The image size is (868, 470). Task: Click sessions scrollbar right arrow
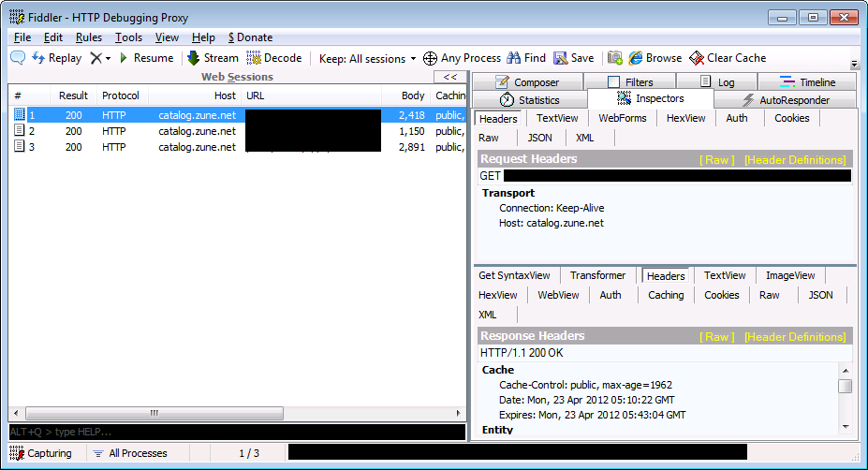click(458, 413)
